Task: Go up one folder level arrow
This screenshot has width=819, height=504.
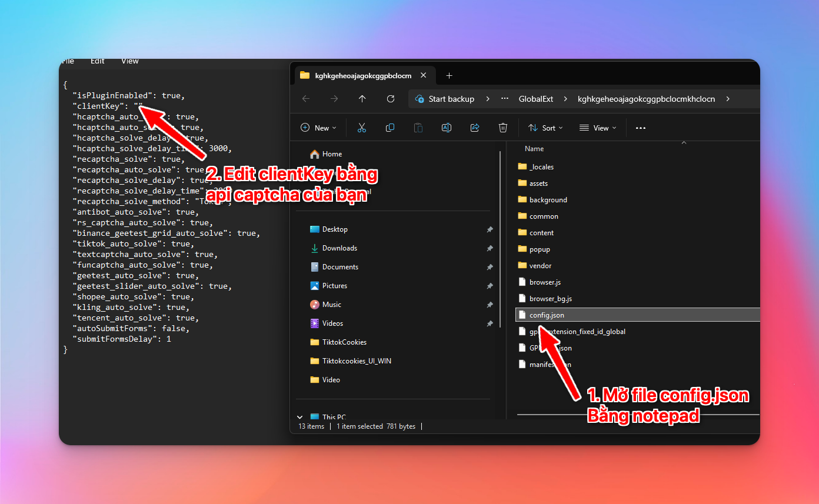Action: (362, 99)
